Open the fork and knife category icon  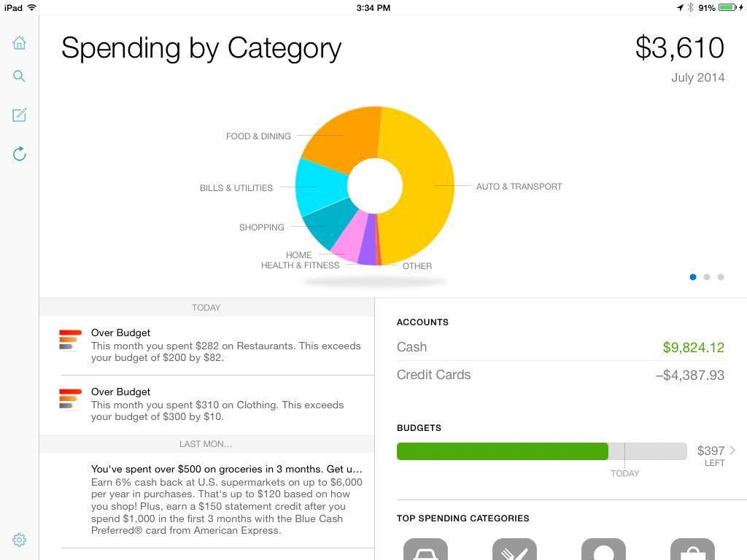click(x=514, y=550)
